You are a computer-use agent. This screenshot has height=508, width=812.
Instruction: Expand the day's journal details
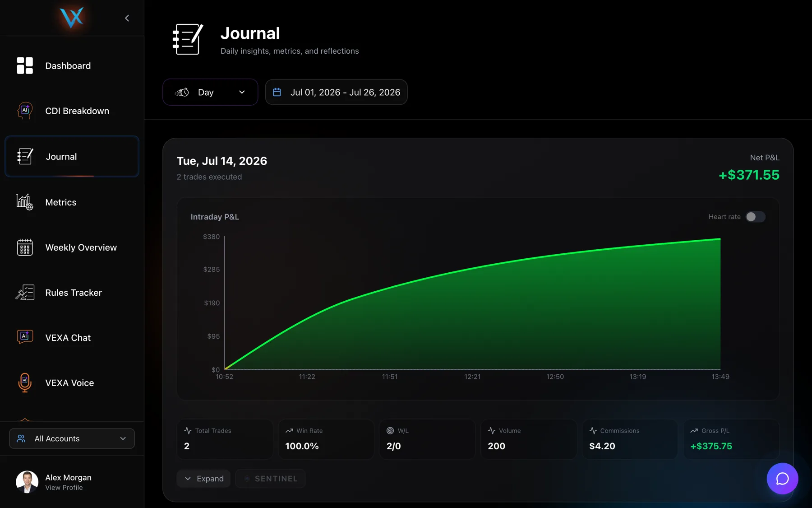click(x=204, y=479)
